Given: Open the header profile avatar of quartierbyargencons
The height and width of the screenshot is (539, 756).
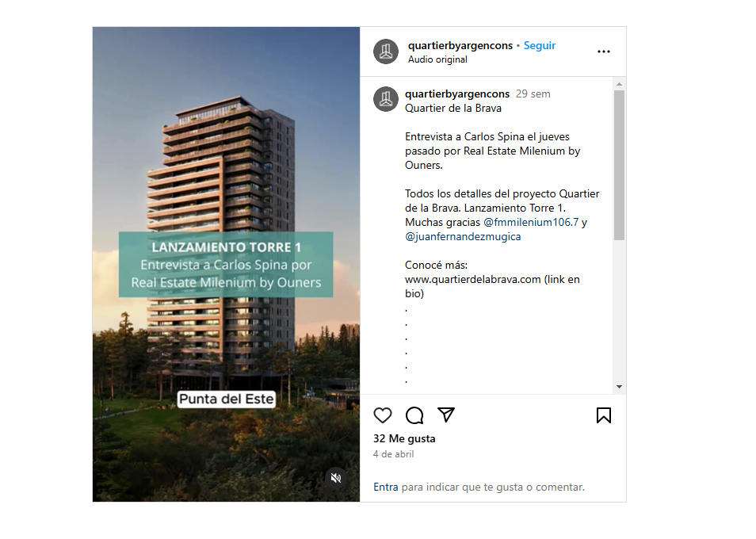Looking at the screenshot, I should [386, 52].
